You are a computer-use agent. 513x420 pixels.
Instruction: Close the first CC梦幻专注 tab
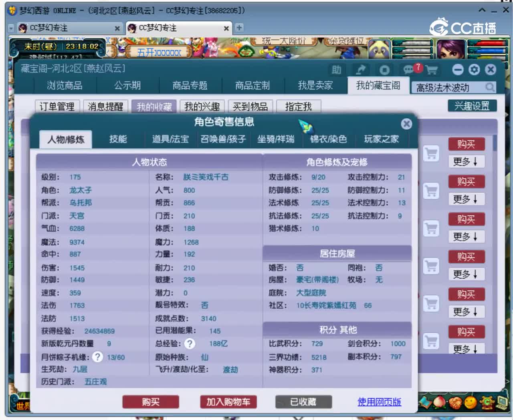click(117, 28)
